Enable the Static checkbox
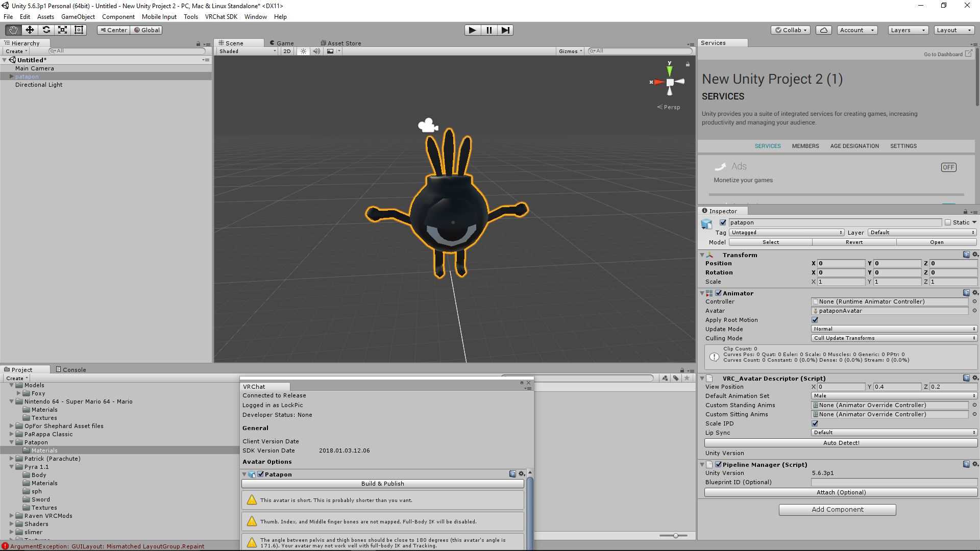 (x=948, y=222)
